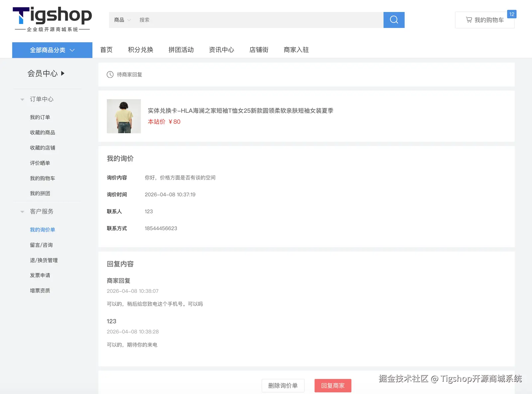Screen dimensions: 532x394
Task: Collapse the 订单中心 section
Action: point(22,99)
